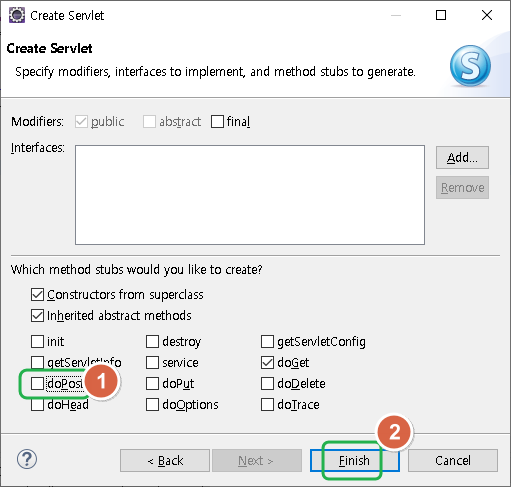The image size is (511, 487).
Task: Check the getServletInfo method stub
Action: 37,362
